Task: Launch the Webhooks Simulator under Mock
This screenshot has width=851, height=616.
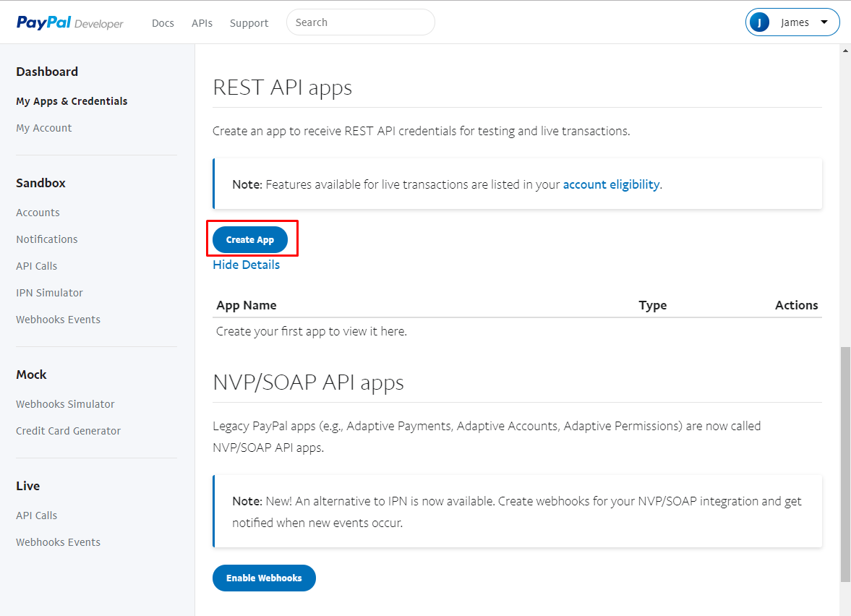Action: pos(65,404)
